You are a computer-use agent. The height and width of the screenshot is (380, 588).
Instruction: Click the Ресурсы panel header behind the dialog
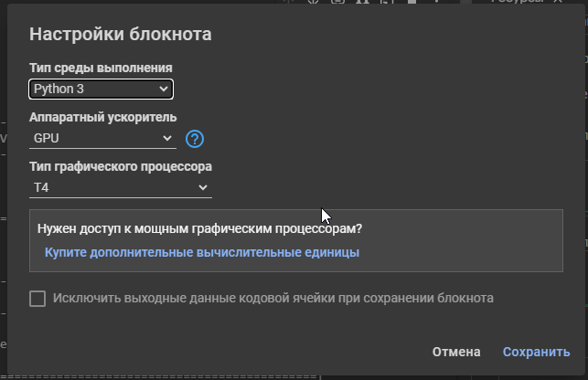click(542, 3)
